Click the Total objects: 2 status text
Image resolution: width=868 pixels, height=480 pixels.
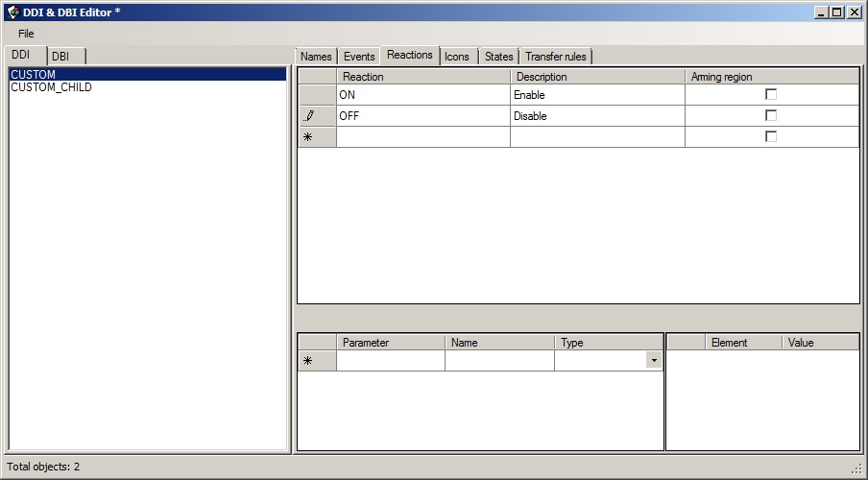click(x=43, y=467)
